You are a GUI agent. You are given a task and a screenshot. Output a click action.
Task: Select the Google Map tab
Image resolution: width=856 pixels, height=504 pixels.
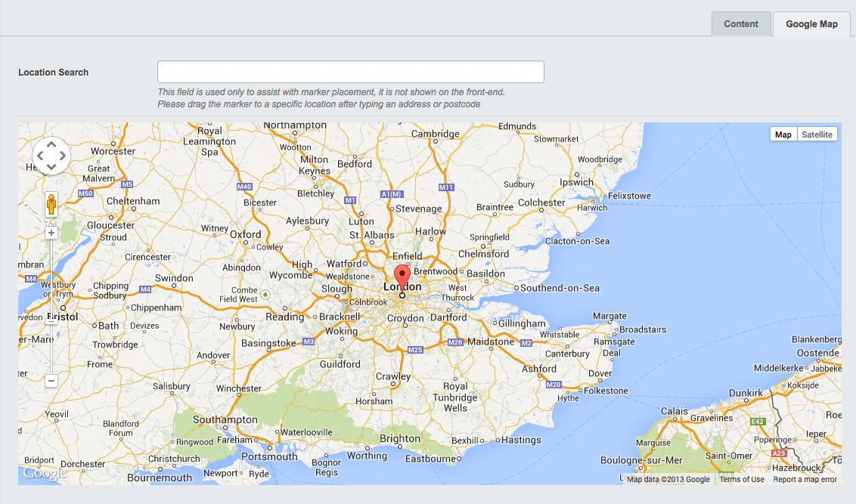click(811, 24)
